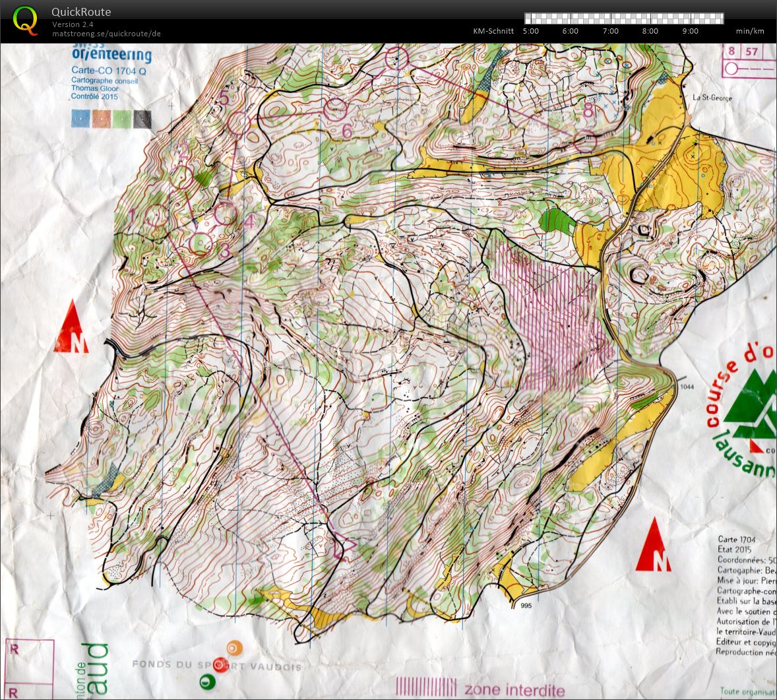Image resolution: width=777 pixels, height=700 pixels.
Task: Click the QuickRoute title text
Action: [81, 12]
